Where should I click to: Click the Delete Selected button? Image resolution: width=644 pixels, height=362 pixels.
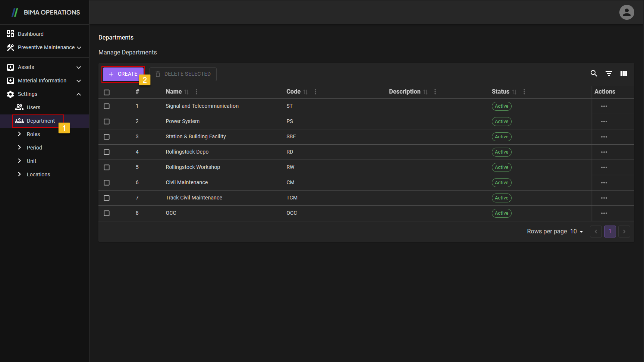183,74
